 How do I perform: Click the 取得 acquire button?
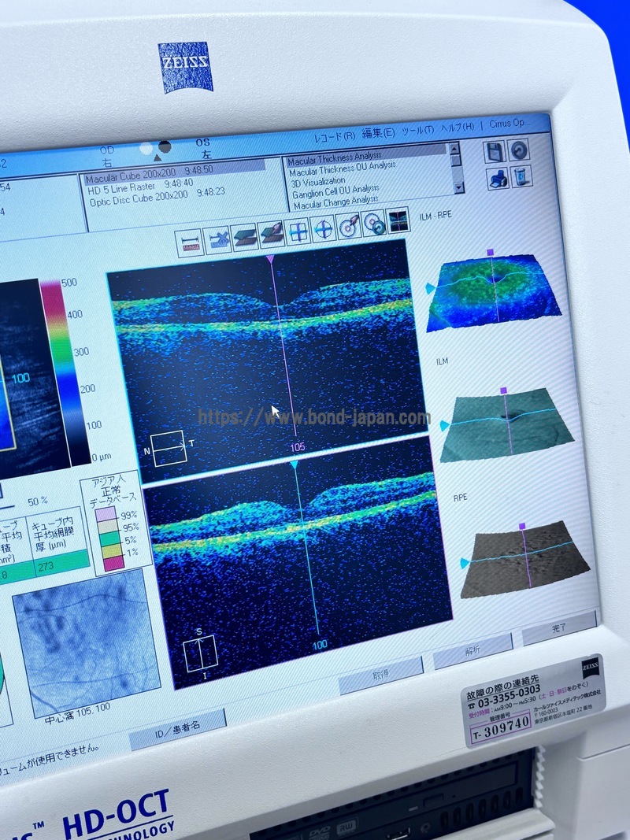pyautogui.click(x=380, y=675)
